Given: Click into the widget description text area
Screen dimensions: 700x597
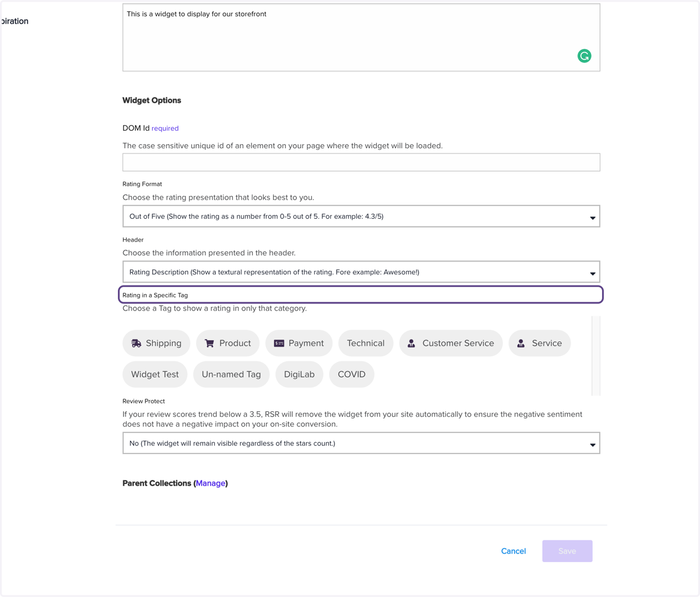Looking at the screenshot, I should [361, 37].
